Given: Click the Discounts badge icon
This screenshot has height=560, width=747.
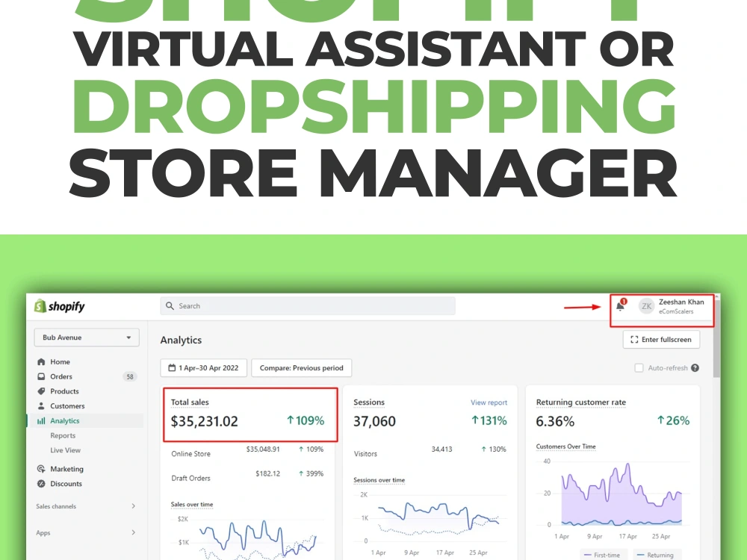Looking at the screenshot, I should point(41,484).
